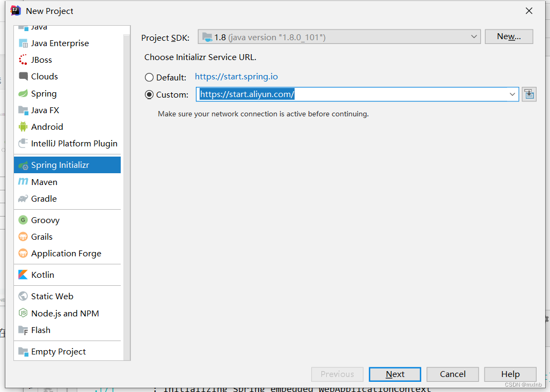This screenshot has width=550, height=392.
Task: Click the Maven m icon
Action: pyautogui.click(x=23, y=181)
